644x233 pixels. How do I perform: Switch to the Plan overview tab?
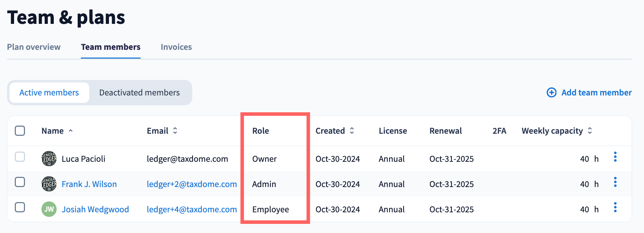pyautogui.click(x=34, y=47)
